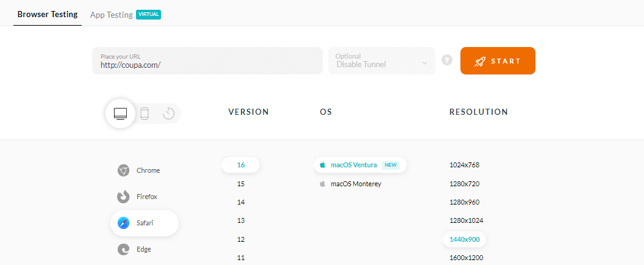Screen dimensions: 644x265
Task: Select macOS Ventura as the OS
Action: [360, 165]
